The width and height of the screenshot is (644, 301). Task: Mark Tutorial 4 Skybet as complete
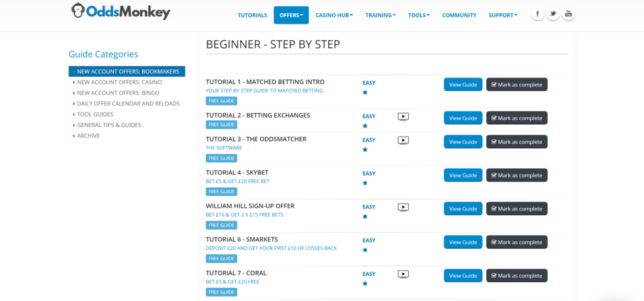[517, 175]
